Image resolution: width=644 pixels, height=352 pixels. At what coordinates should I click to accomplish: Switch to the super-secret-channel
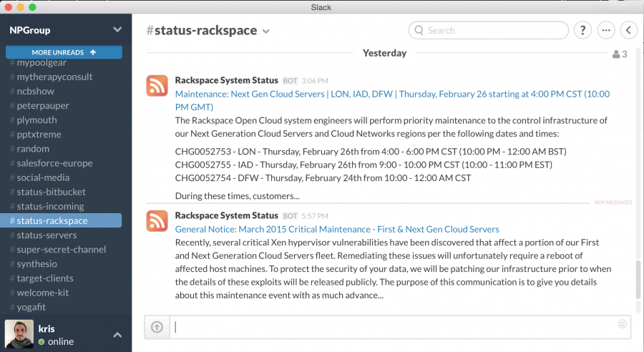coord(57,249)
